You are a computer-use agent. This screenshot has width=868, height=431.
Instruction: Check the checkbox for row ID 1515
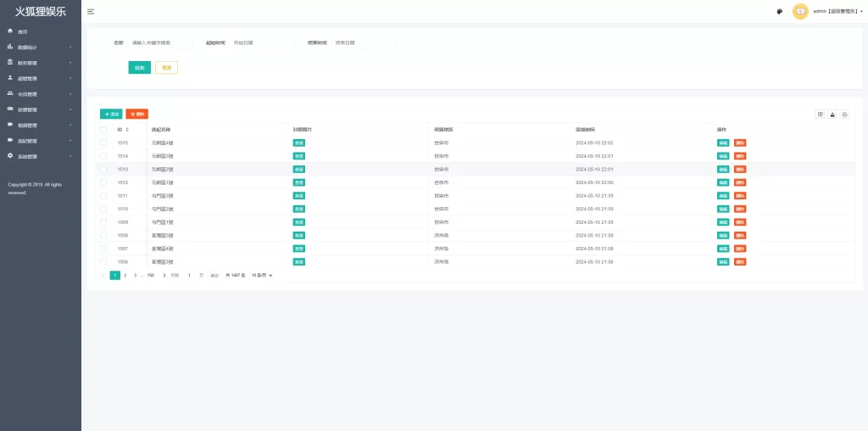pyautogui.click(x=103, y=143)
